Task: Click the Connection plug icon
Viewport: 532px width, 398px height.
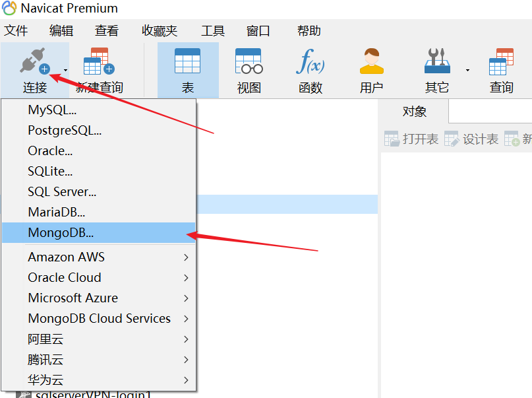Action: tap(34, 61)
